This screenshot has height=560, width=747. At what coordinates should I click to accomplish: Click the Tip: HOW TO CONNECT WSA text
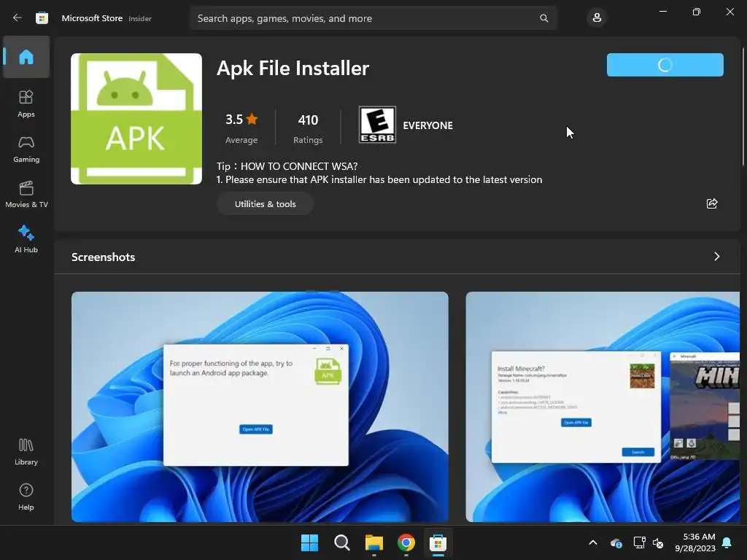[x=287, y=166]
